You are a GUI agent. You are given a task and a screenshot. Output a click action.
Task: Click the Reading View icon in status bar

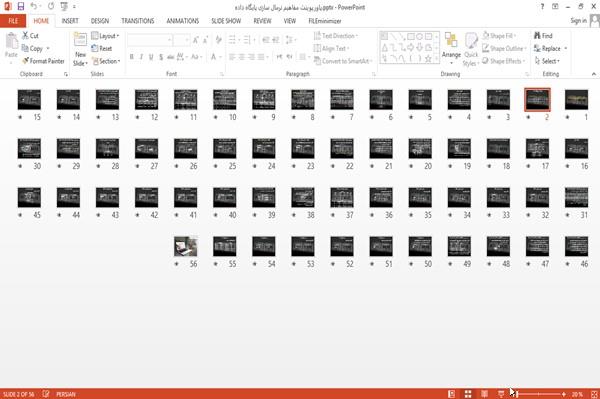coord(484,394)
